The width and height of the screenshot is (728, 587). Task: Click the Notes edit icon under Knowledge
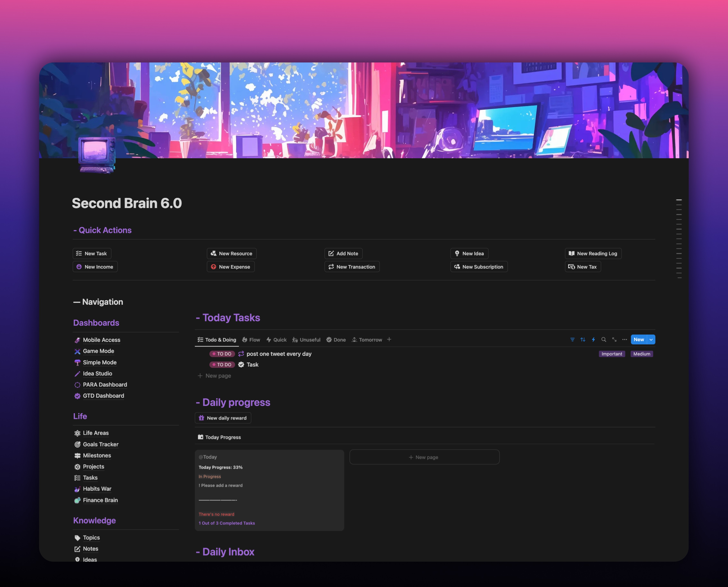tap(78, 549)
